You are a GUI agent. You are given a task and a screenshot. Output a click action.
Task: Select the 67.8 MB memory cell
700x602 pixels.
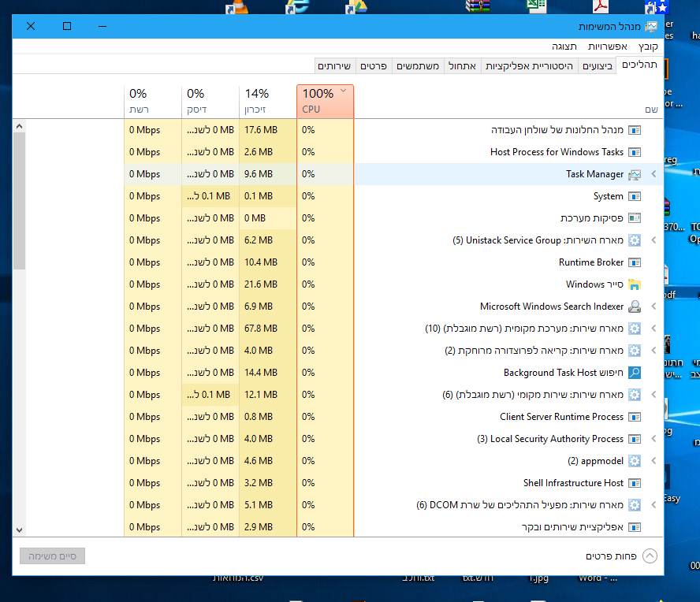268,329
